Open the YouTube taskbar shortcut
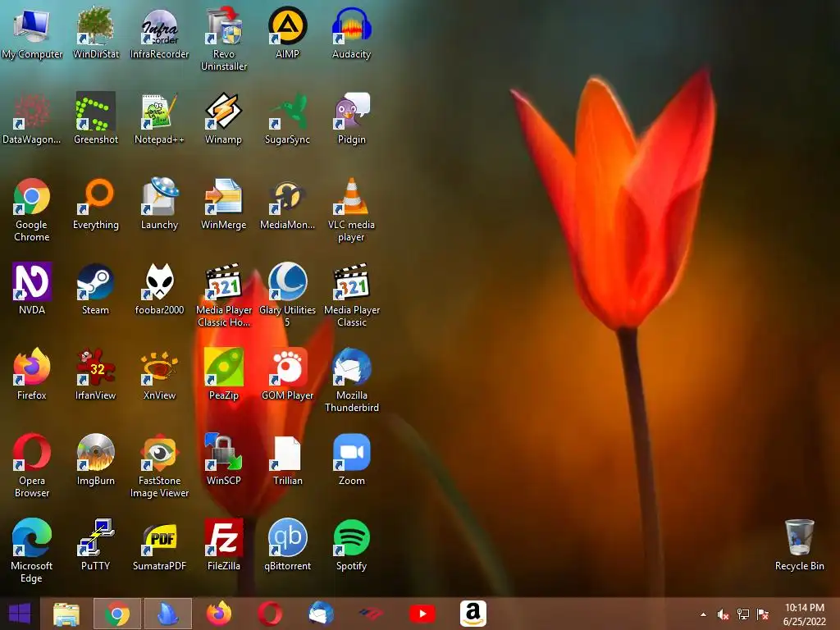 coord(422,614)
